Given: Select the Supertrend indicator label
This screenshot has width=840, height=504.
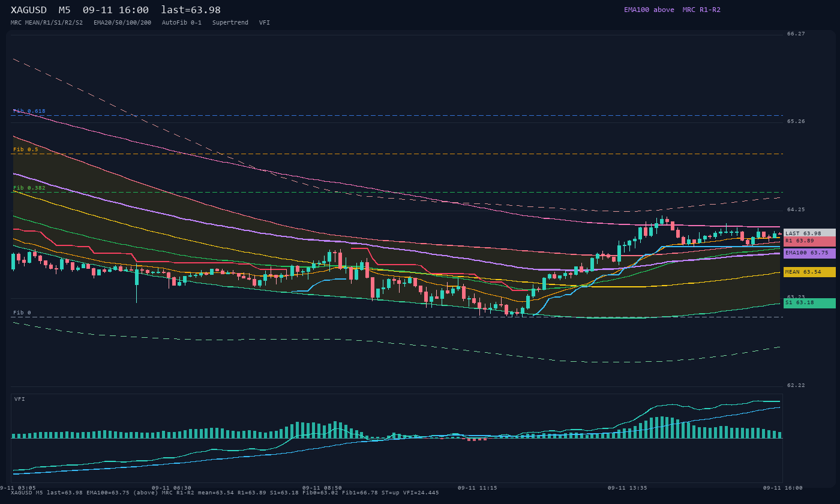Looking at the screenshot, I should tap(230, 23).
